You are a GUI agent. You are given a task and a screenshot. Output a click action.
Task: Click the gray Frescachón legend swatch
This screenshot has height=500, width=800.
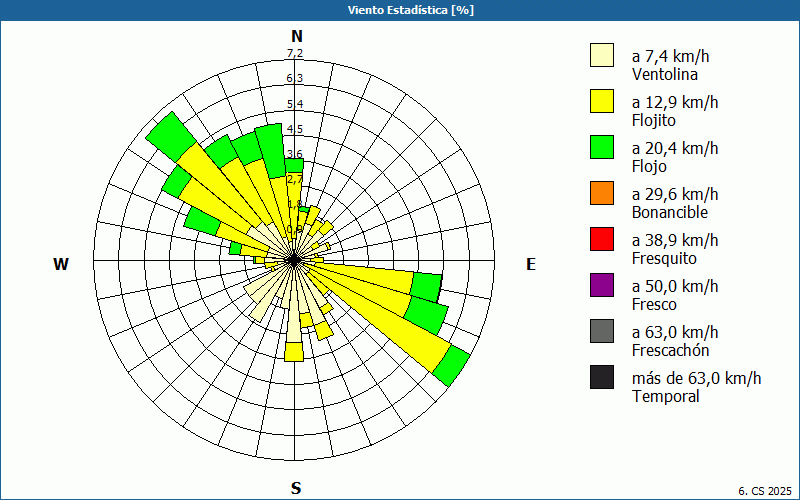coord(602,331)
